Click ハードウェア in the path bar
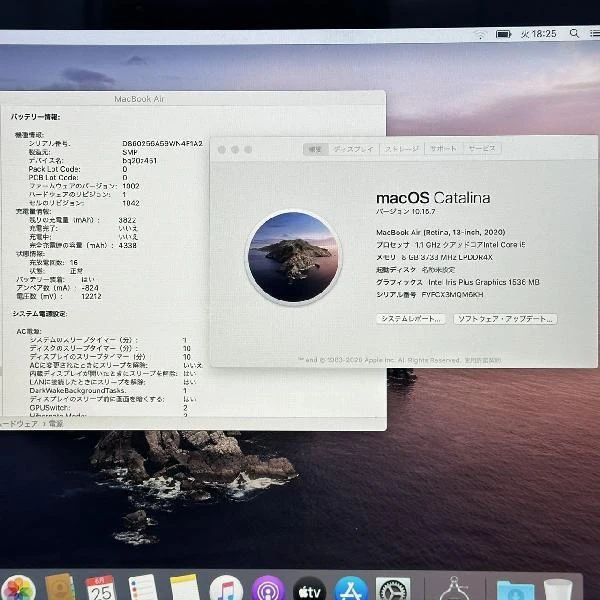Image resolution: width=600 pixels, height=600 pixels. coord(19,424)
